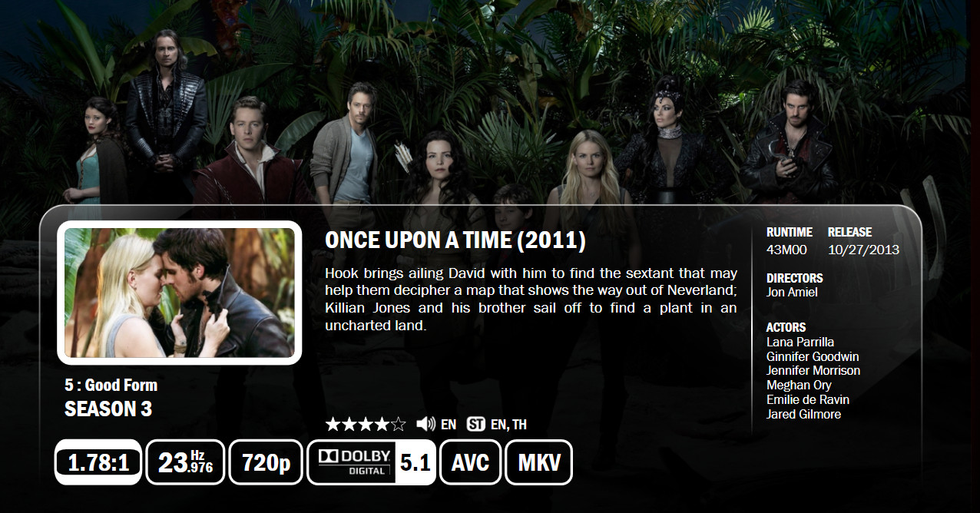Click the release date 10/27/2013
This screenshot has height=513, width=980.
click(863, 250)
